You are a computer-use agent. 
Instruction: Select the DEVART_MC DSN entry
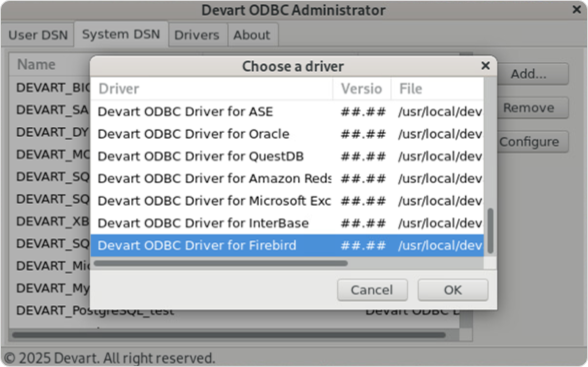[x=53, y=154]
